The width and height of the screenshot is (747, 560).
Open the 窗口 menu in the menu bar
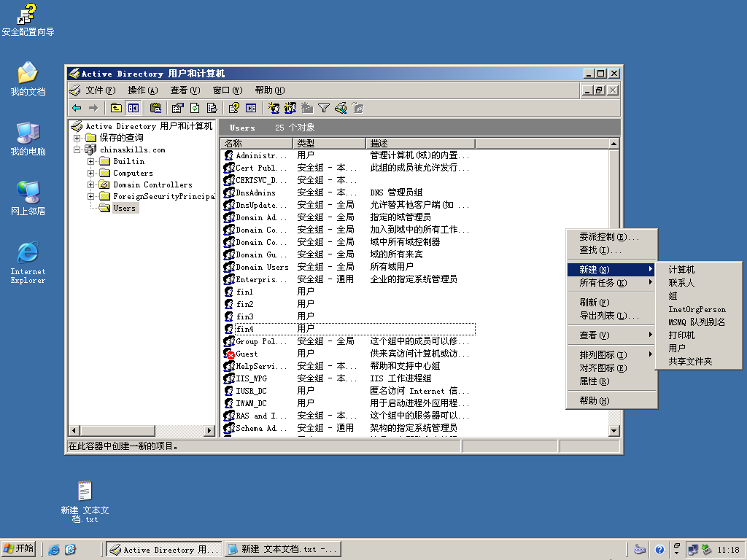pyautogui.click(x=228, y=90)
